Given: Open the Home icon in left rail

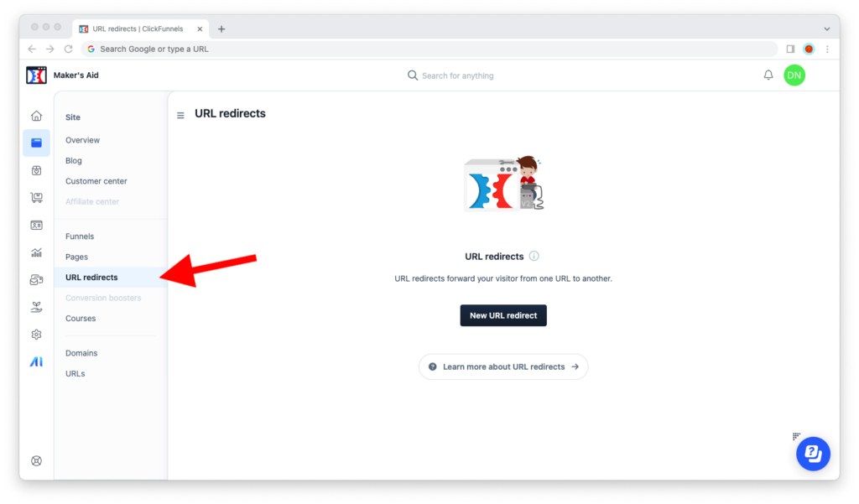Looking at the screenshot, I should [x=36, y=116].
